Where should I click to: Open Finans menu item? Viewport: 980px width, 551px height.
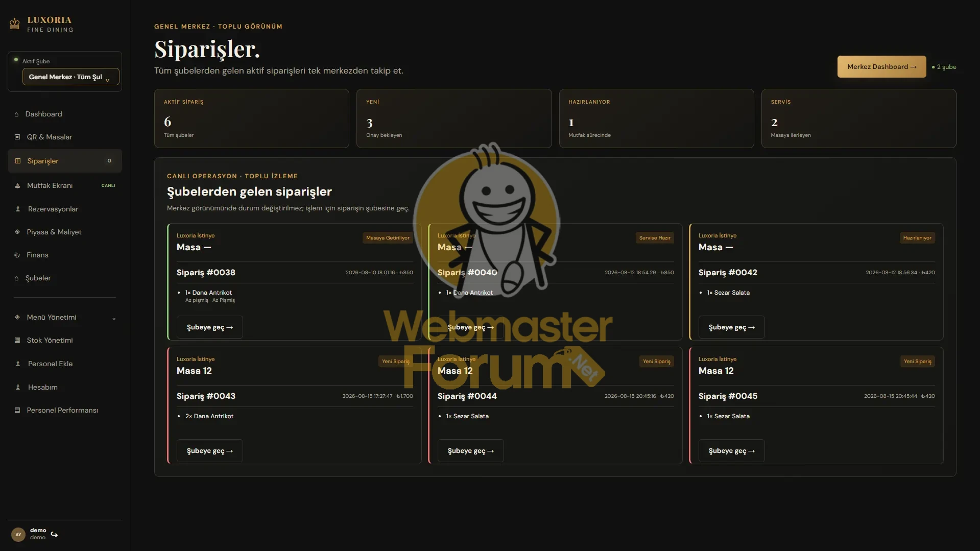coord(65,255)
